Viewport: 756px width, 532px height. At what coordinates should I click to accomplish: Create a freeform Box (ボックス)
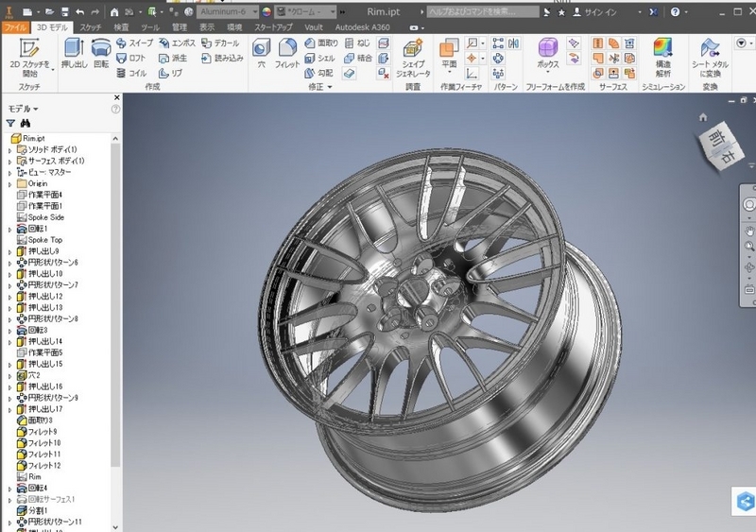548,54
